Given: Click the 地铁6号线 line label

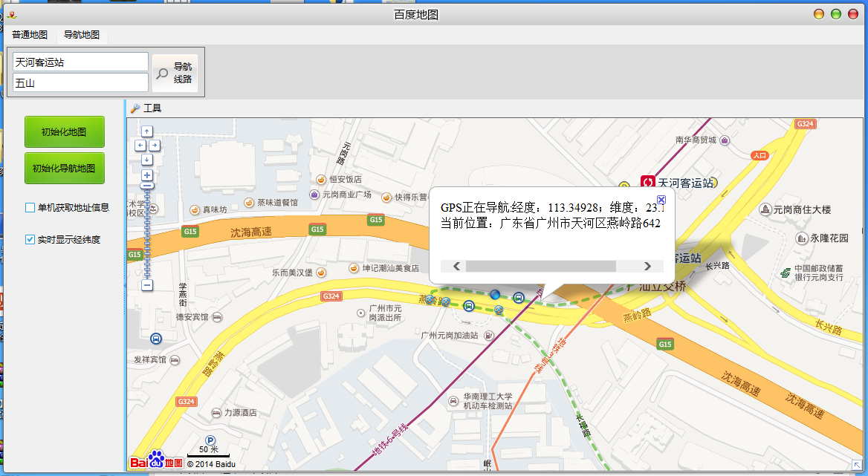Looking at the screenshot, I should coord(389,440).
